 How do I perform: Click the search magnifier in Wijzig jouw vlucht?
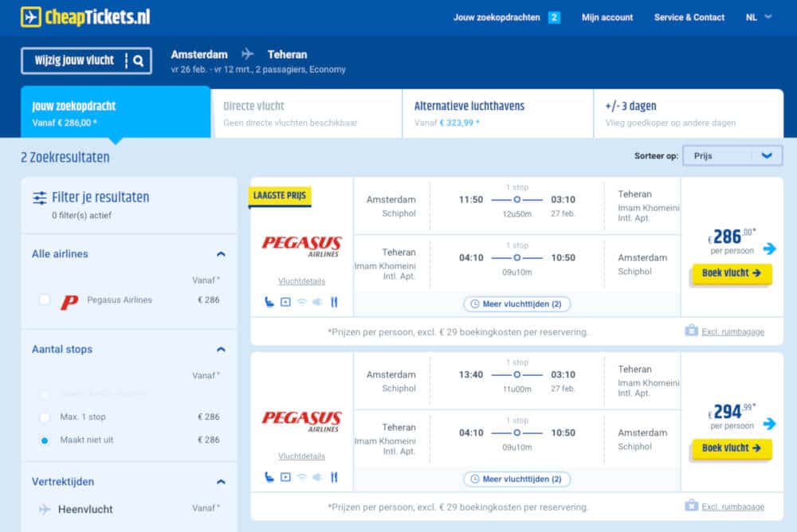[138, 61]
